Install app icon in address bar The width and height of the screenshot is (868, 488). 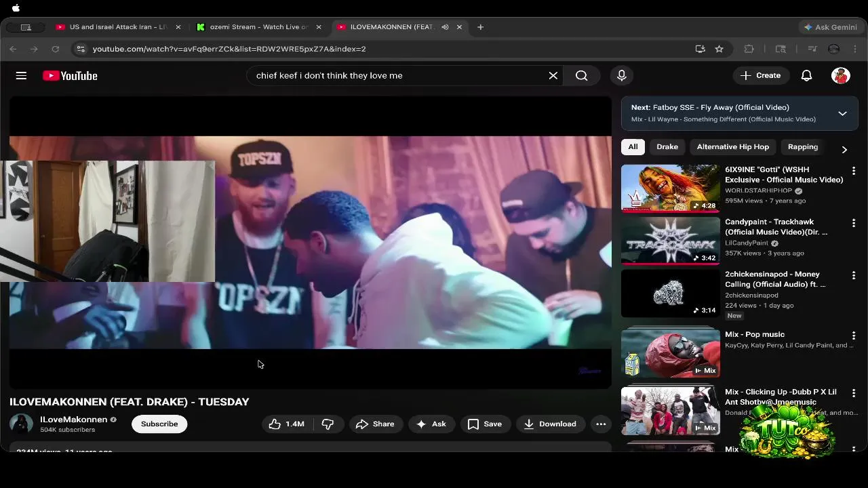tap(701, 49)
